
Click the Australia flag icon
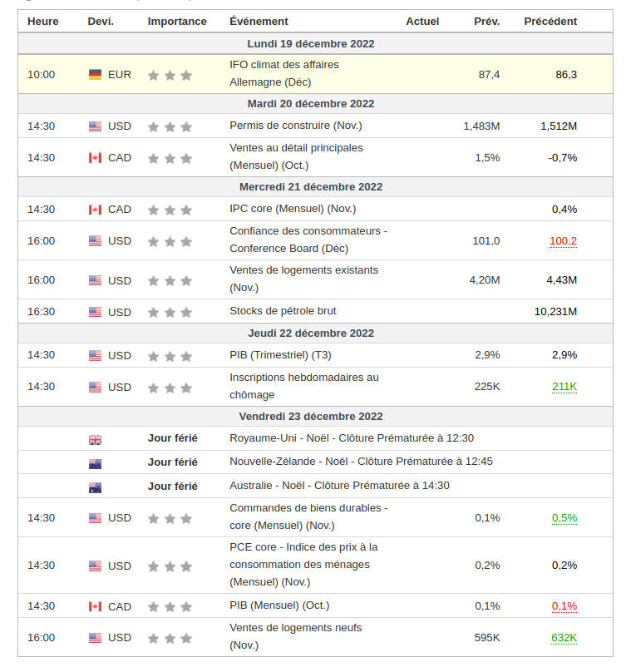point(95,487)
